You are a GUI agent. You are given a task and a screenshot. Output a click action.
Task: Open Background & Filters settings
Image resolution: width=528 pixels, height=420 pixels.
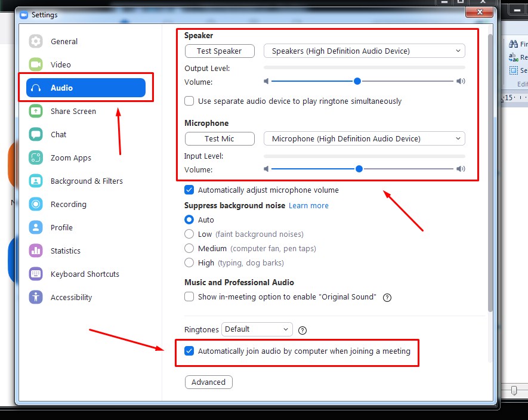coord(87,181)
